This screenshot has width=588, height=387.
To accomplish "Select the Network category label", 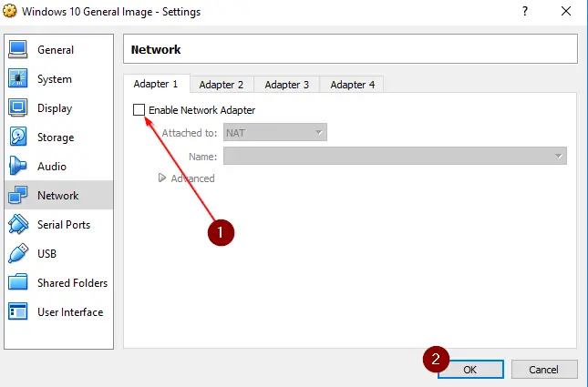I will (57, 196).
